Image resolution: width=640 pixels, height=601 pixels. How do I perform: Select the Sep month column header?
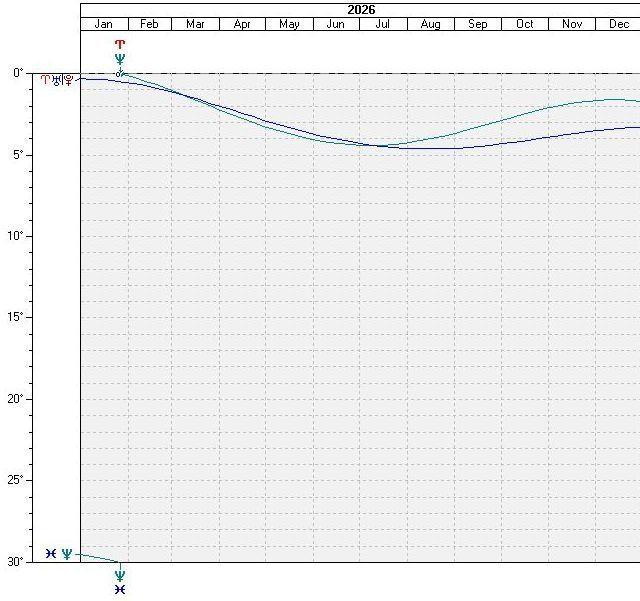pyautogui.click(x=478, y=24)
